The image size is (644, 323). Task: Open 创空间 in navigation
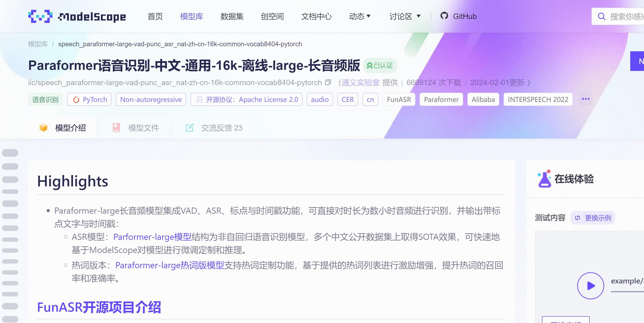pyautogui.click(x=272, y=17)
